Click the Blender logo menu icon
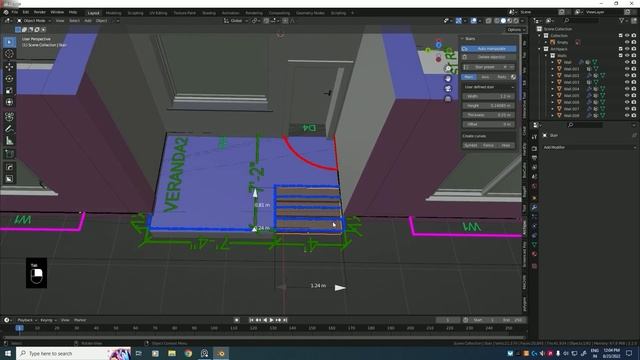The image size is (640, 360). [x=6, y=13]
